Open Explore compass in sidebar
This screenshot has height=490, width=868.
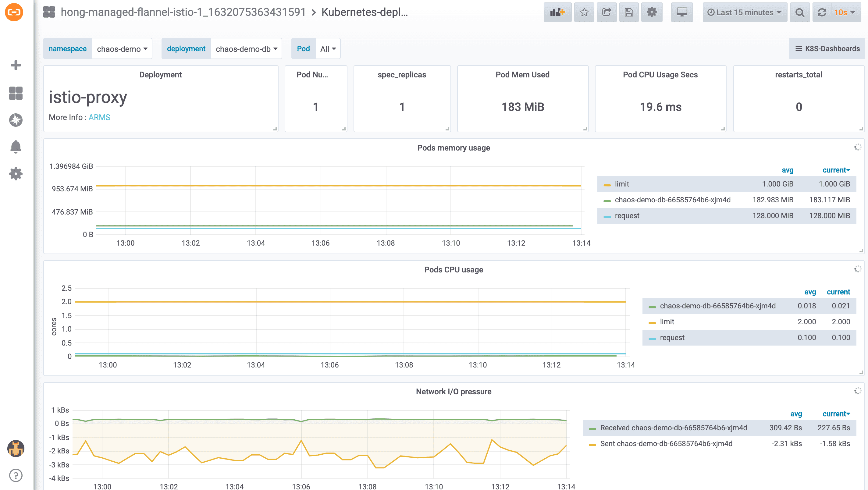coord(16,120)
